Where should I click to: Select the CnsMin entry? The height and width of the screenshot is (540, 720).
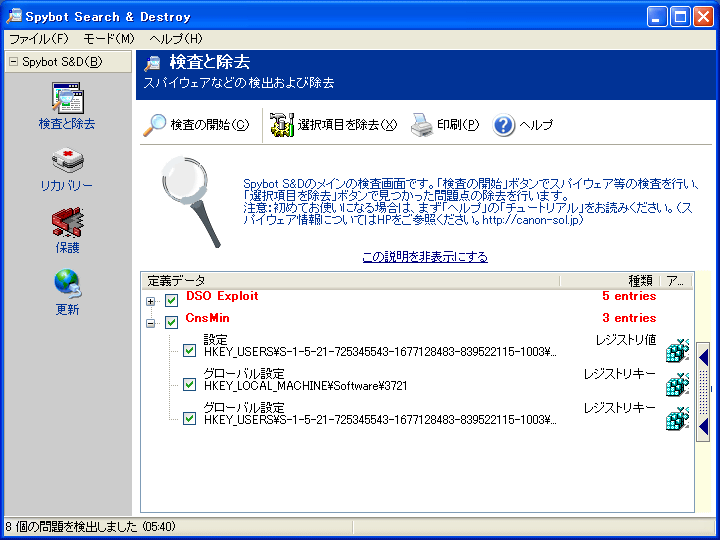click(x=208, y=318)
